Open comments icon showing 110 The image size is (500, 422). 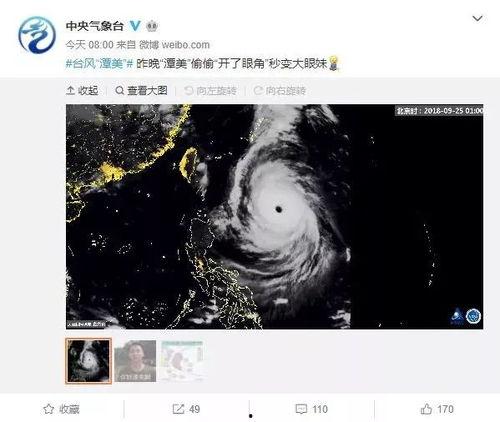point(312,409)
